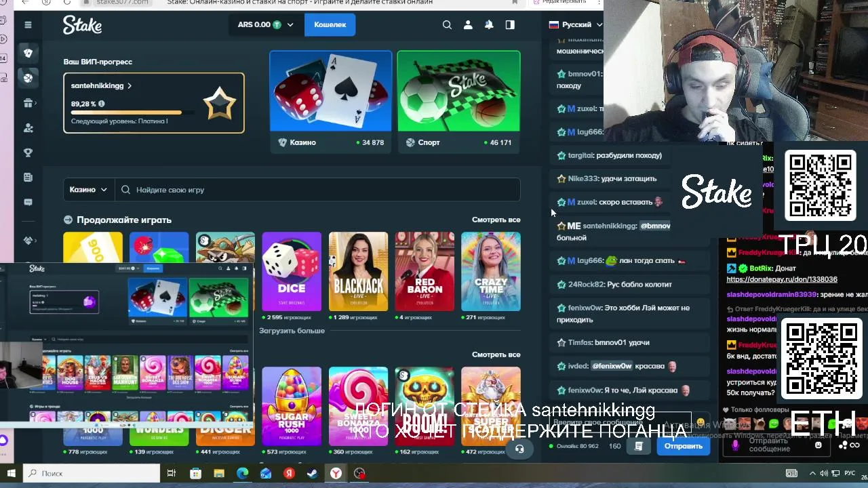The height and width of the screenshot is (488, 868).
Task: Open the volume control in system tray
Action: [824, 473]
